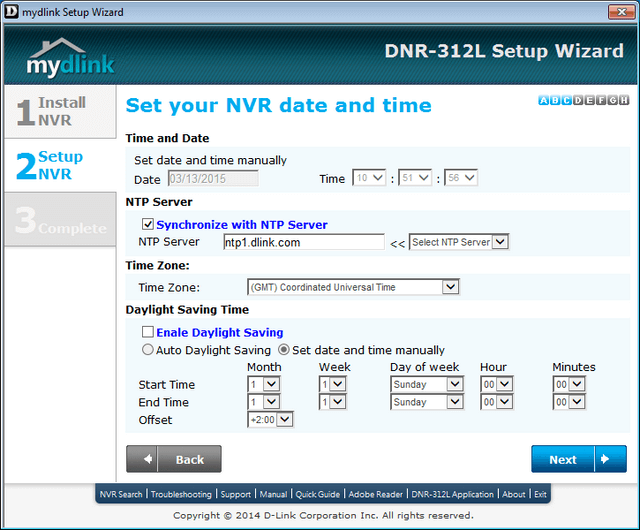Image resolution: width=640 pixels, height=530 pixels.
Task: Open the Time Zone dropdown
Action: (x=353, y=287)
